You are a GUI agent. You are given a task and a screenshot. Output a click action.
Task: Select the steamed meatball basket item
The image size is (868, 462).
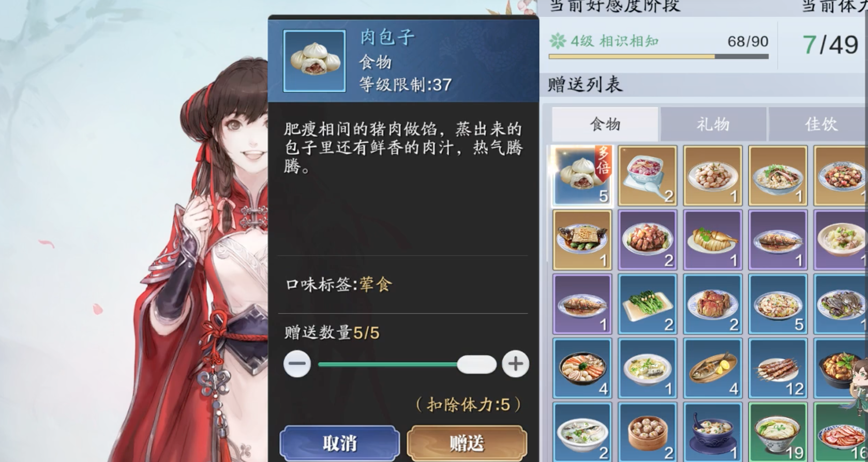(647, 432)
